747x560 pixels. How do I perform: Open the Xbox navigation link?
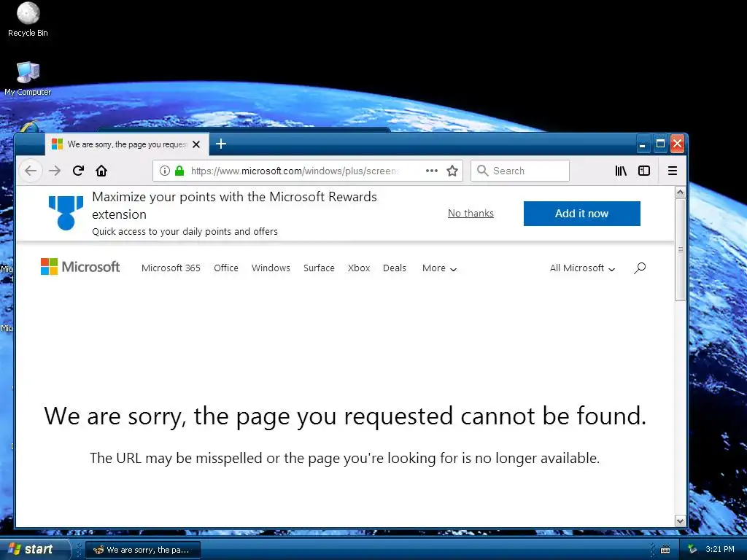359,268
